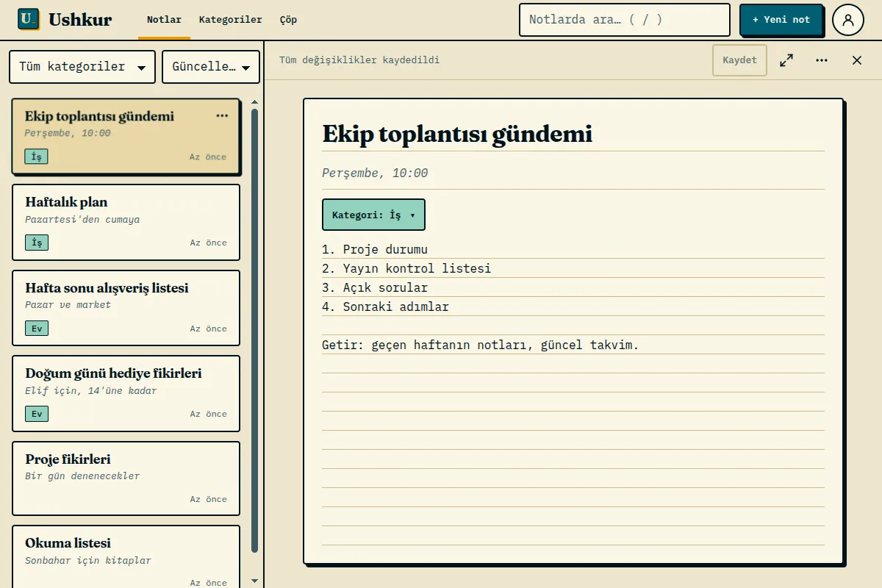Open the Çöp tab
Viewport: 882px width, 588px height.
[289, 20]
